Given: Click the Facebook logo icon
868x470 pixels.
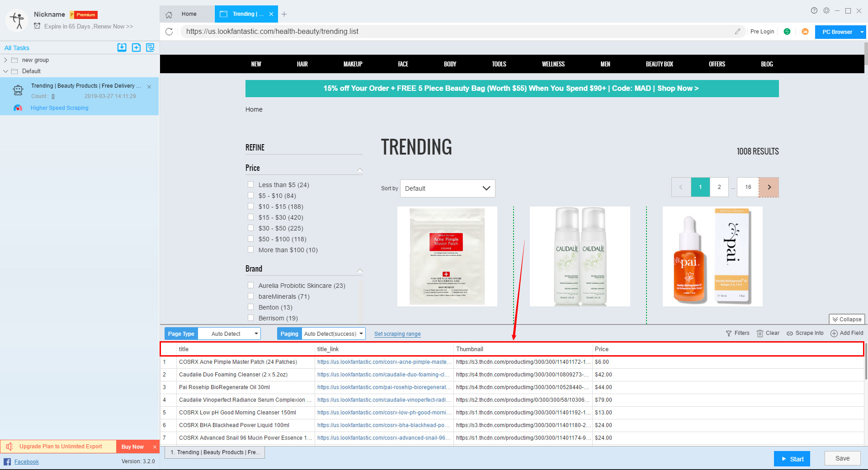Looking at the screenshot, I should 7,462.
